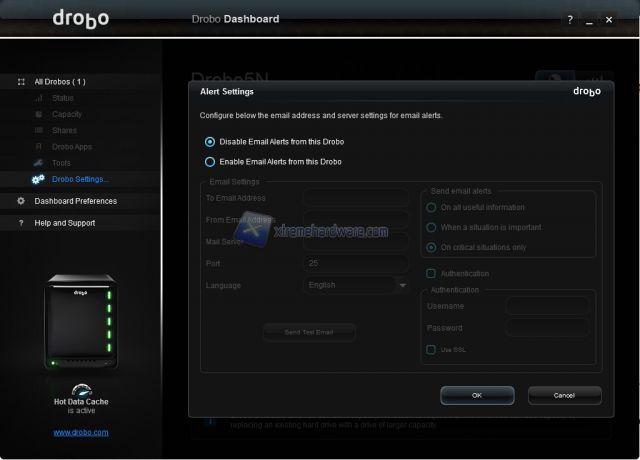Open Help and Support menu item

point(64,223)
